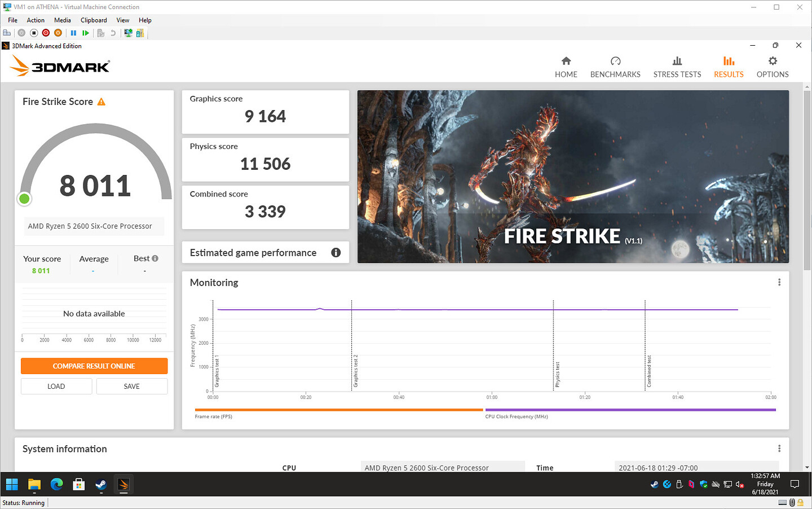Click the SAVE button

132,387
